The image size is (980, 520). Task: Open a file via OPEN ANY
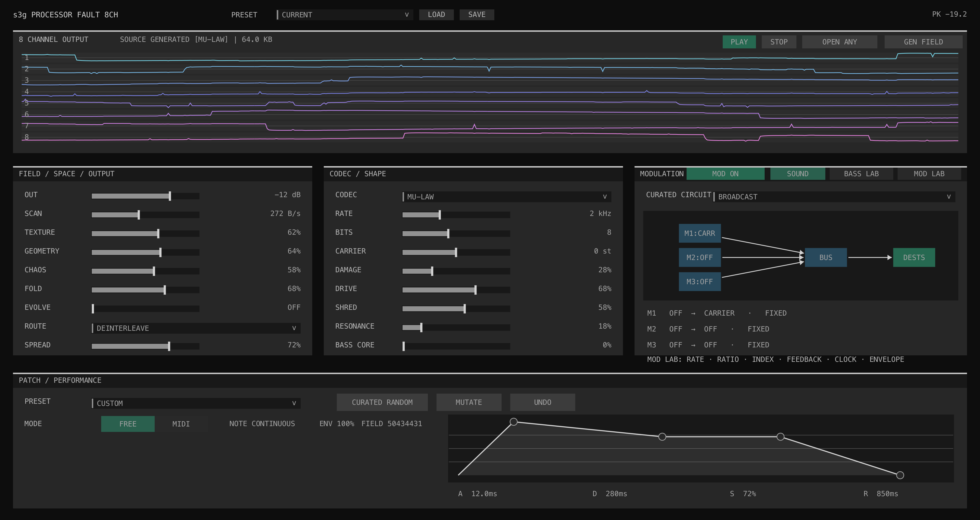pyautogui.click(x=840, y=42)
